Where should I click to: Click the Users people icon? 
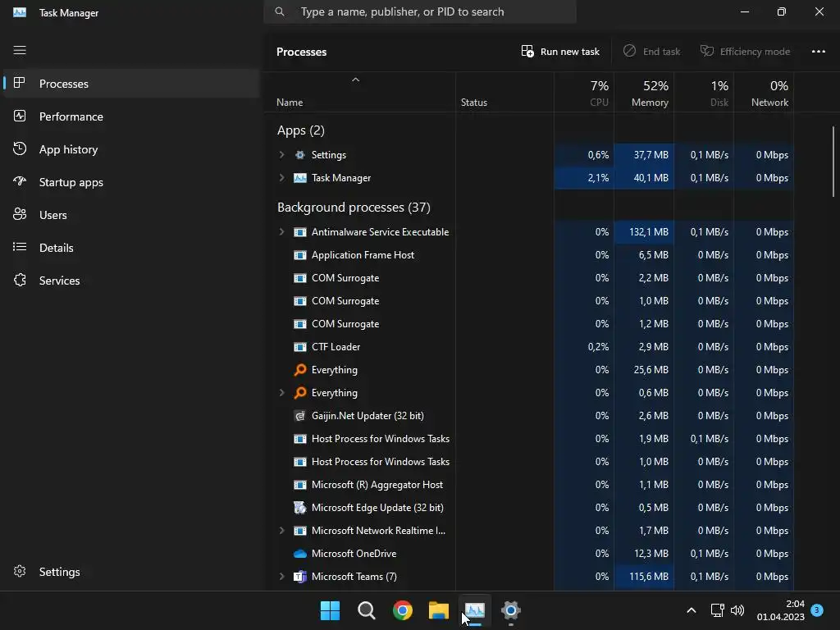click(x=20, y=214)
